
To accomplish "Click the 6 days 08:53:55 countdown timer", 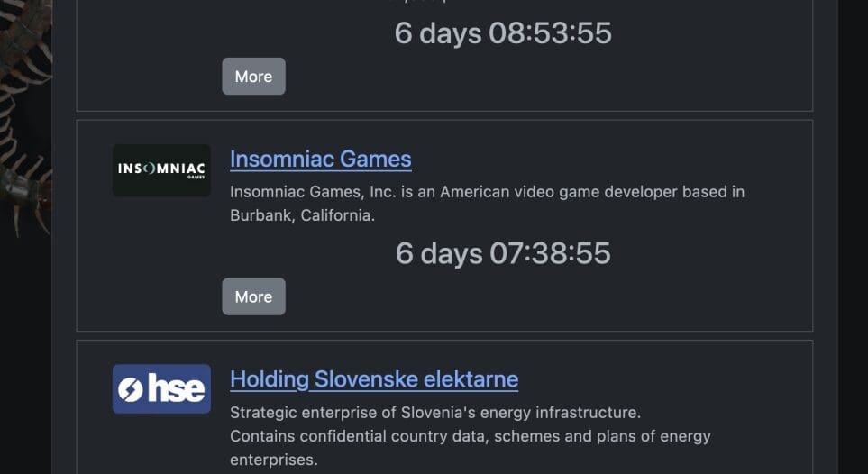I will click(x=503, y=33).
